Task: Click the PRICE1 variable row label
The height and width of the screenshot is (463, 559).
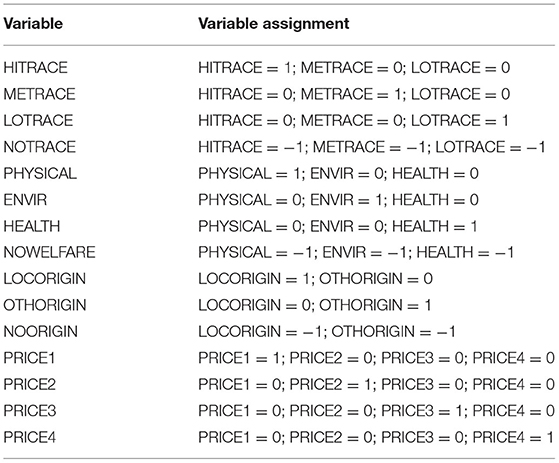Action: [x=29, y=358]
